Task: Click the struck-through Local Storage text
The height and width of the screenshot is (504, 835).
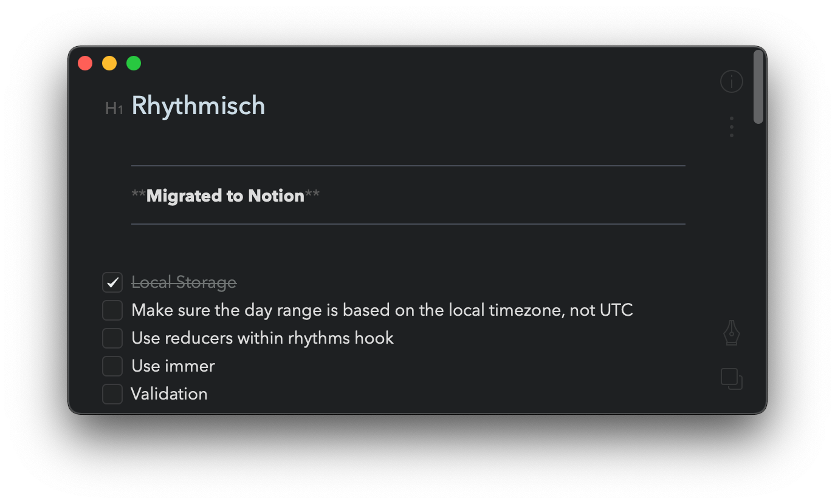Action: [184, 283]
